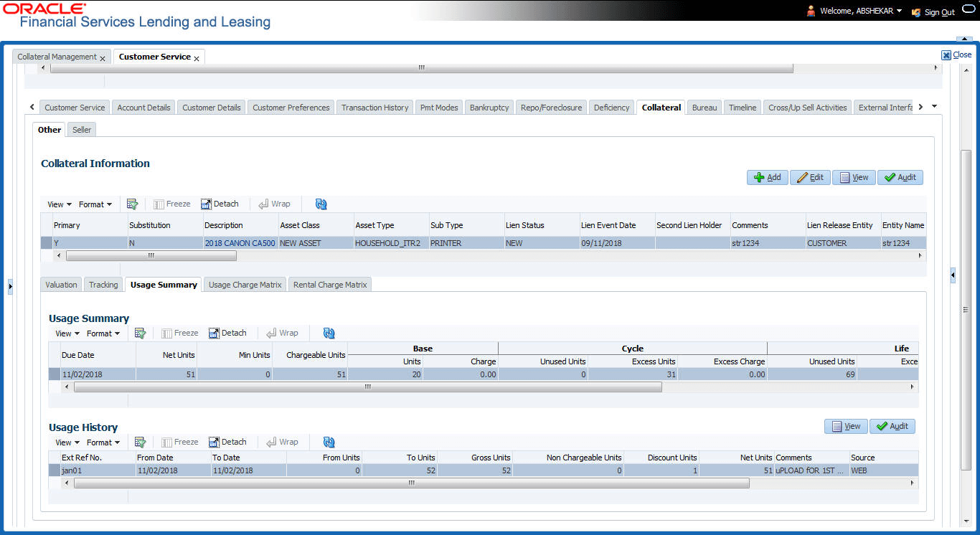The width and height of the screenshot is (980, 535).
Task: Open the Bankruptcy tab
Action: [x=489, y=108]
